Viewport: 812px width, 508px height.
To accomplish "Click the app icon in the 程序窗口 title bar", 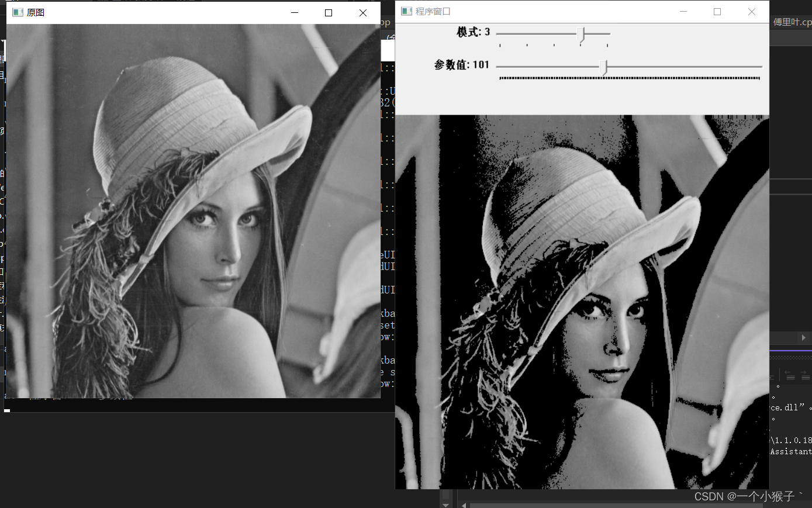I will pos(407,11).
